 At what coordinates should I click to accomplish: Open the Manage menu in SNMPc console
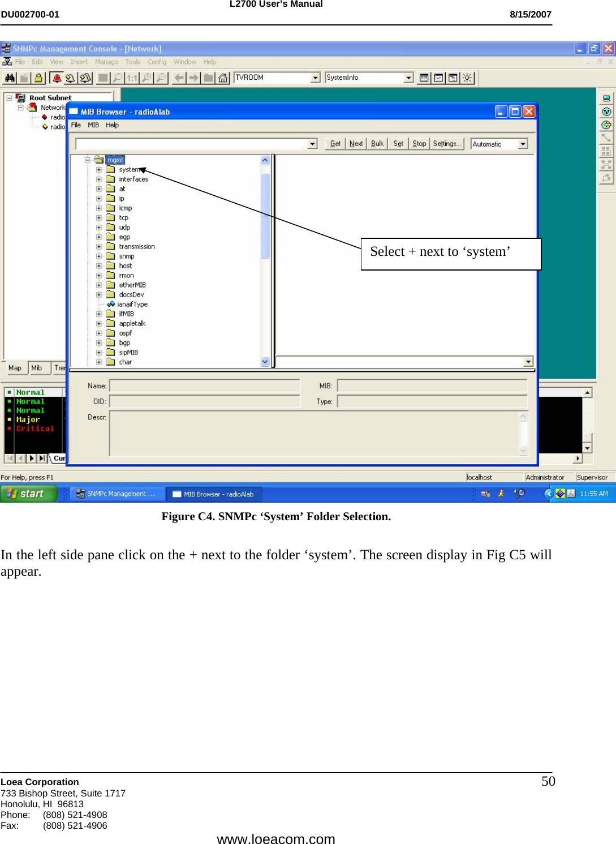click(106, 62)
